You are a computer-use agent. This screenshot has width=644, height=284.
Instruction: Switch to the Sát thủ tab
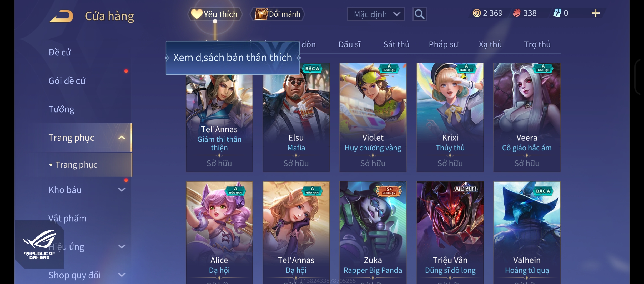pyautogui.click(x=396, y=44)
